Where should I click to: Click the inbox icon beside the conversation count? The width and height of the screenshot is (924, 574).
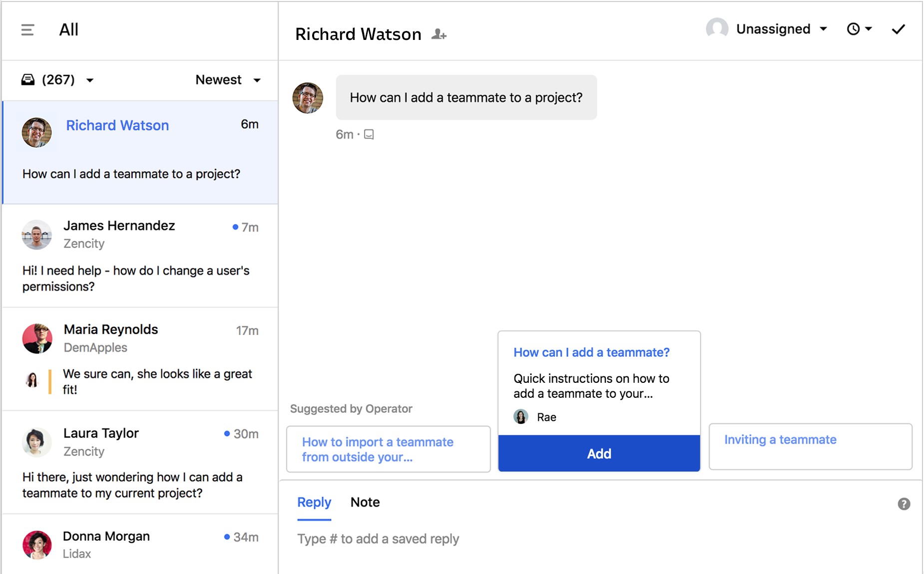[27, 79]
